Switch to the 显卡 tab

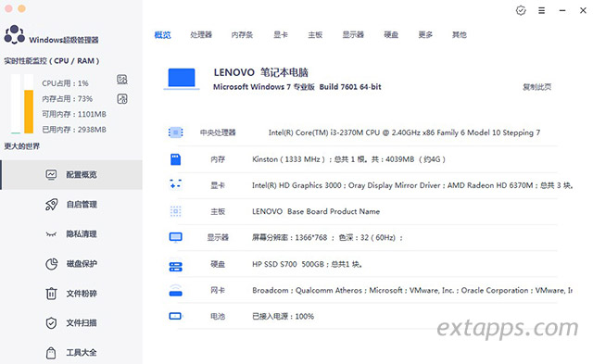[x=281, y=35]
